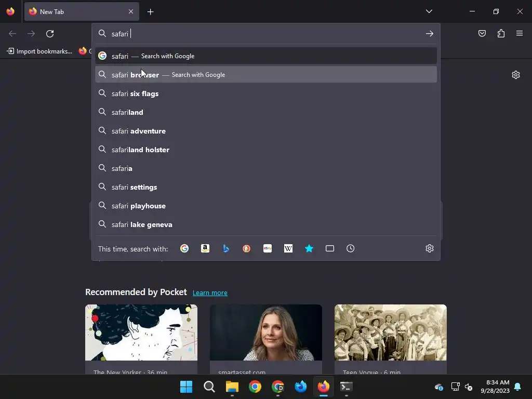Open clock showing 8:34 AM
This screenshot has height=399, width=532.
point(495,387)
